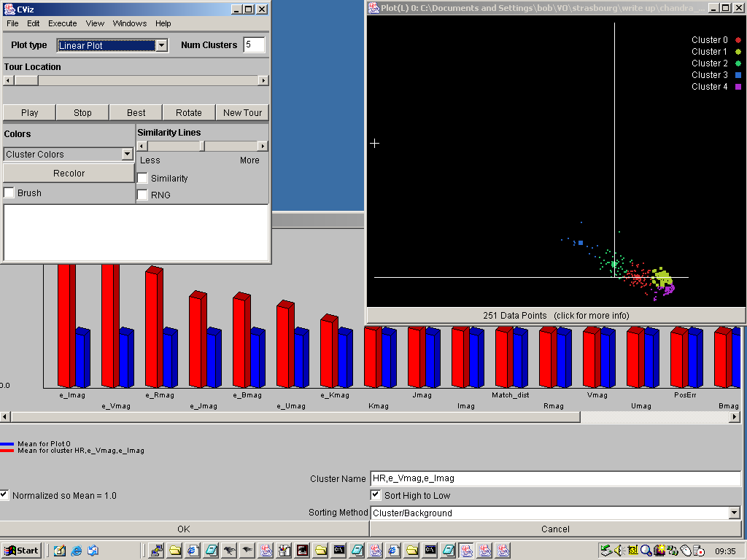Image resolution: width=747 pixels, height=560 pixels.
Task: Click the Recolor button
Action: pyautogui.click(x=69, y=174)
